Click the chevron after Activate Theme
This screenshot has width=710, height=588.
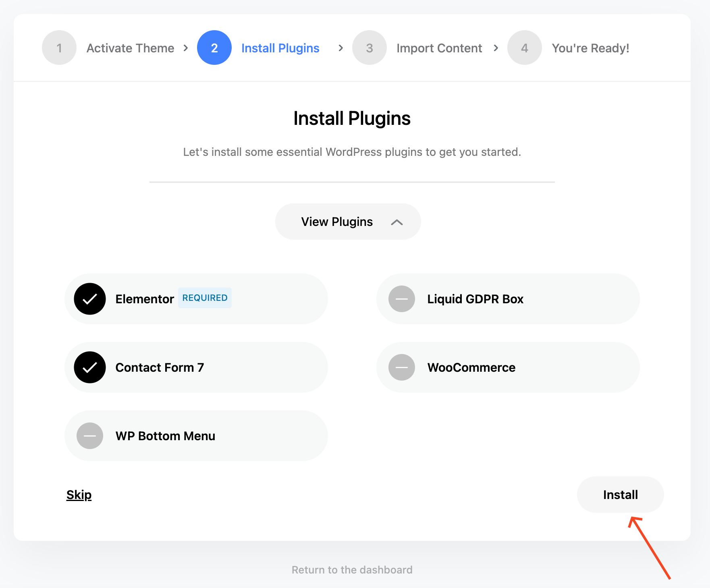(186, 48)
